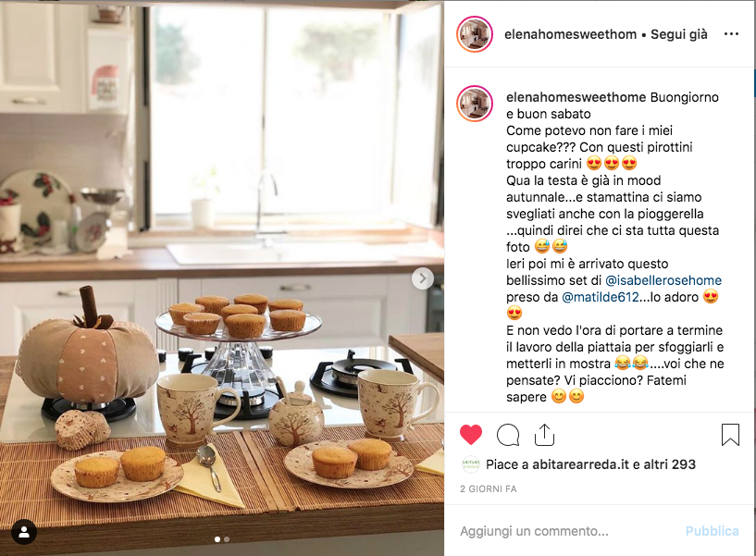
Task: Click the elenahomesweethome username in the caption
Action: tap(576, 97)
